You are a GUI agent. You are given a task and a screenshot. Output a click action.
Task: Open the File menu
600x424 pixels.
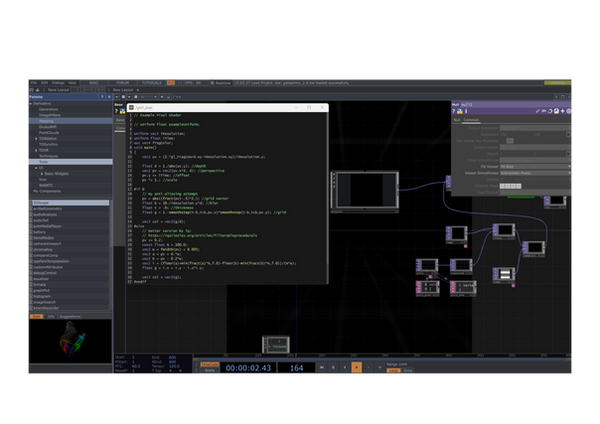tap(34, 83)
